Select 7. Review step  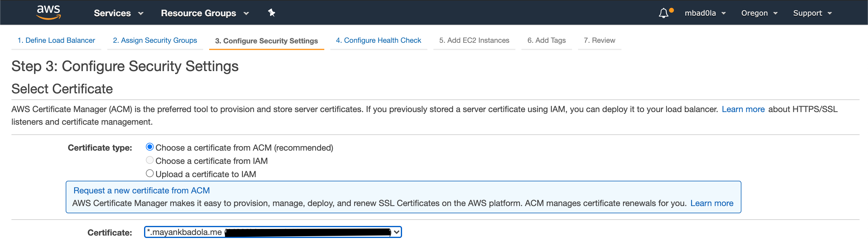click(x=599, y=40)
